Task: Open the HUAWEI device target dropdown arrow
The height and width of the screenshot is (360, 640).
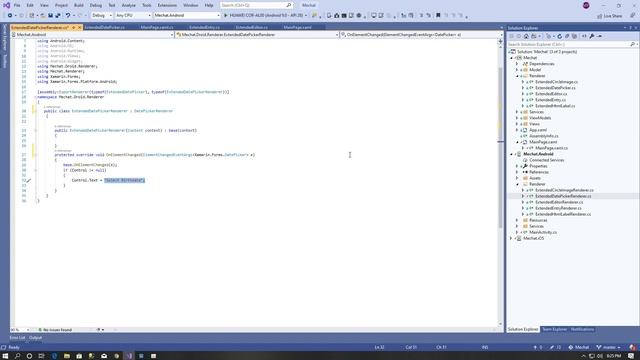Action: click(x=306, y=16)
